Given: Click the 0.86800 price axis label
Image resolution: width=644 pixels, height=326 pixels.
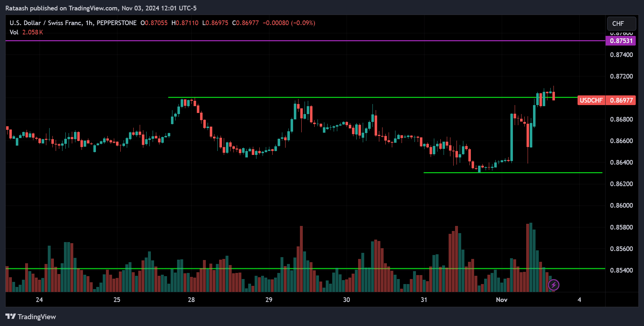Looking at the screenshot, I should [621, 119].
